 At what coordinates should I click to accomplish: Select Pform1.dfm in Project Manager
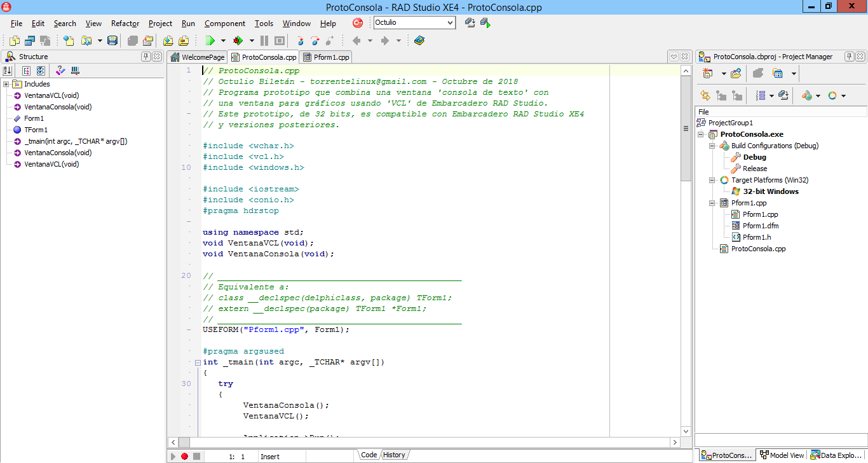pos(761,226)
